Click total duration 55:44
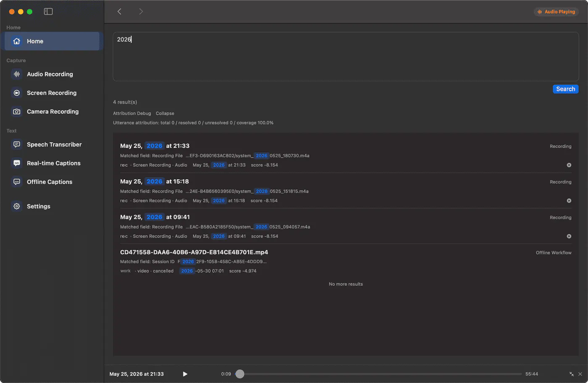588x383 pixels. click(x=532, y=374)
